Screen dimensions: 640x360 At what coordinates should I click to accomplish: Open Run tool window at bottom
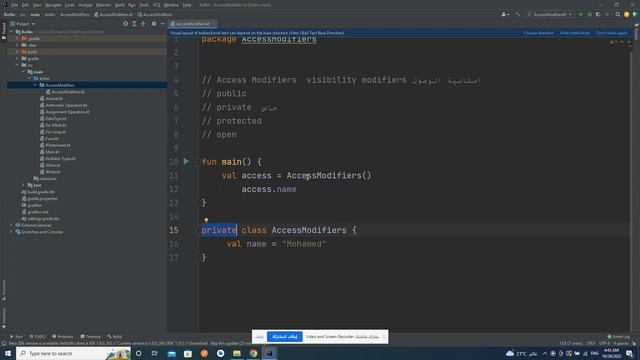point(16,337)
